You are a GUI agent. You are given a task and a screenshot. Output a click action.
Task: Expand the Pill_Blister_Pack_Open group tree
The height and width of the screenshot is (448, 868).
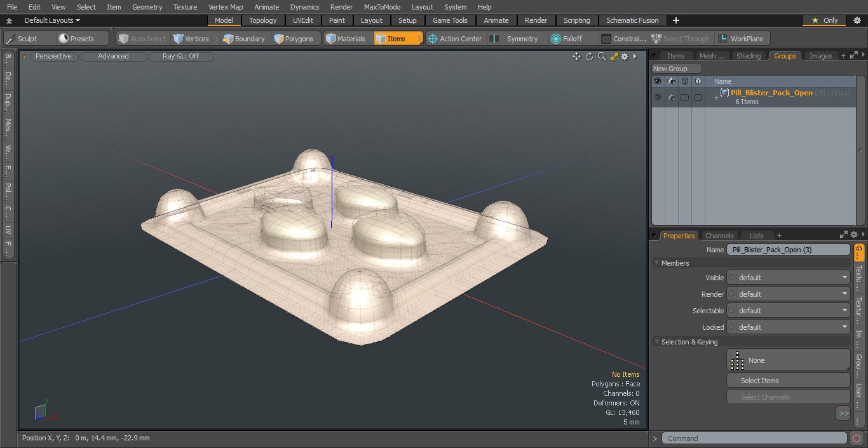point(716,97)
